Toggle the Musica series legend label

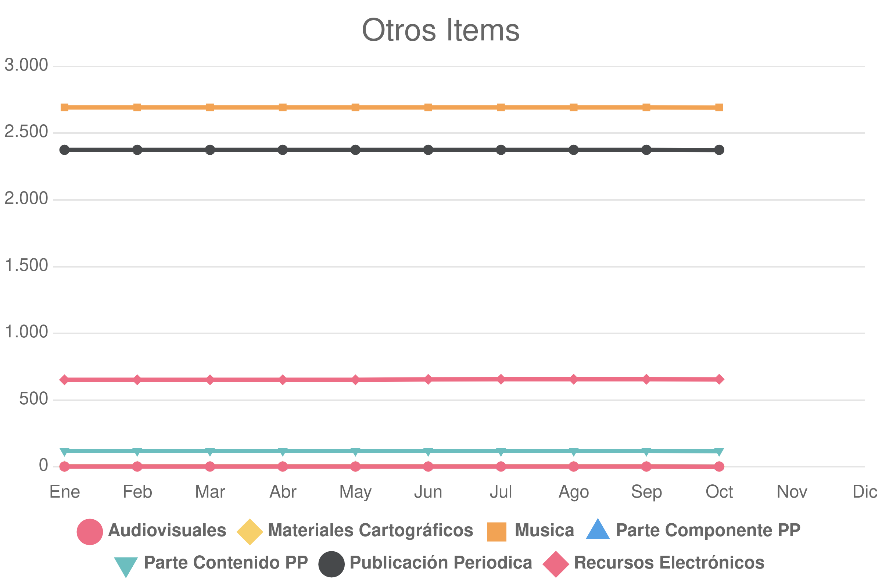pos(544,531)
